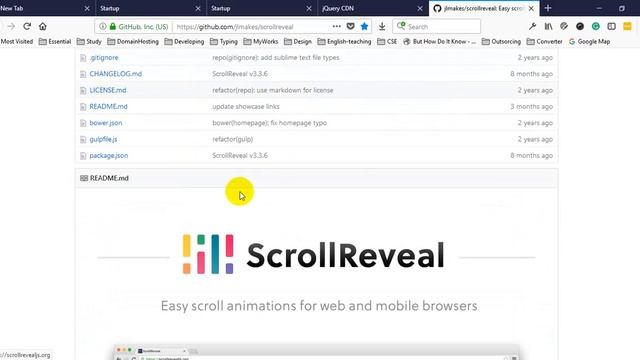The height and width of the screenshot is (360, 640).
Task: Switch to the jQuery CDN tab
Action: pos(372,8)
